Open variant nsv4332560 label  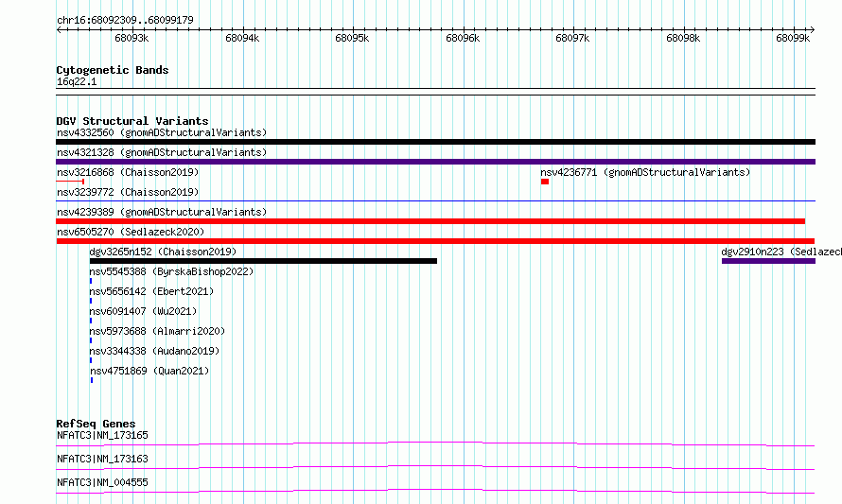(x=162, y=132)
